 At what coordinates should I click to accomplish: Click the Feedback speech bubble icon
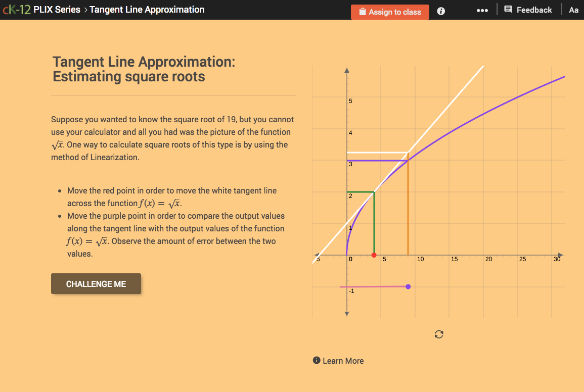click(x=509, y=10)
